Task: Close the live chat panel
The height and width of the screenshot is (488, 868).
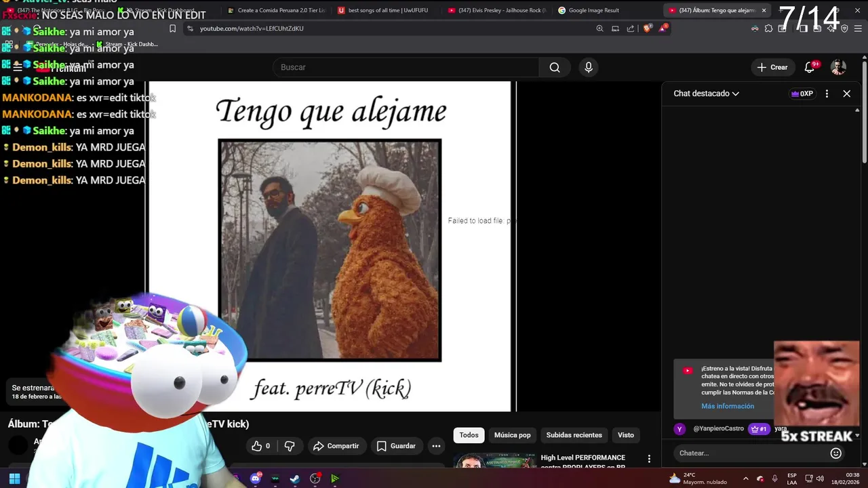Action: (846, 94)
